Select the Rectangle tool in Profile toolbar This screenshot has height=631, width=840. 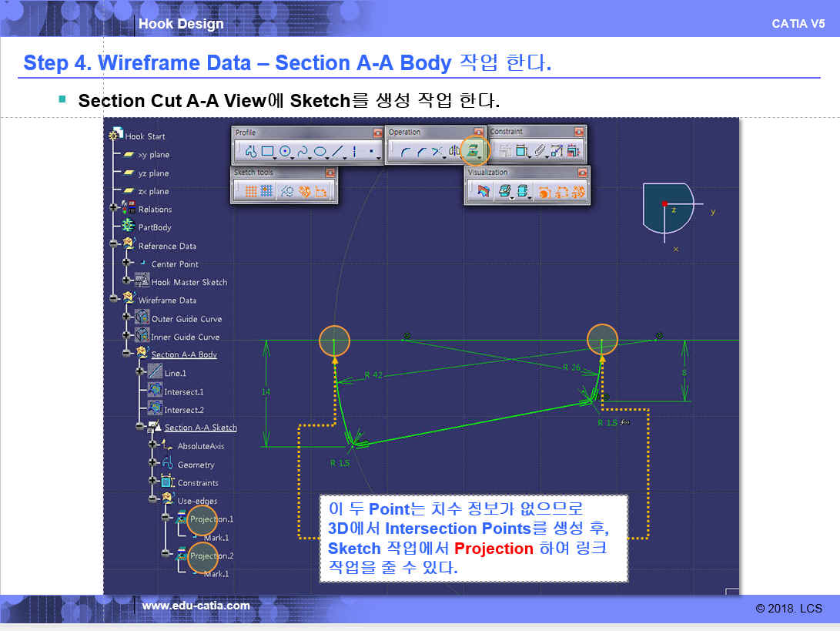click(x=267, y=152)
